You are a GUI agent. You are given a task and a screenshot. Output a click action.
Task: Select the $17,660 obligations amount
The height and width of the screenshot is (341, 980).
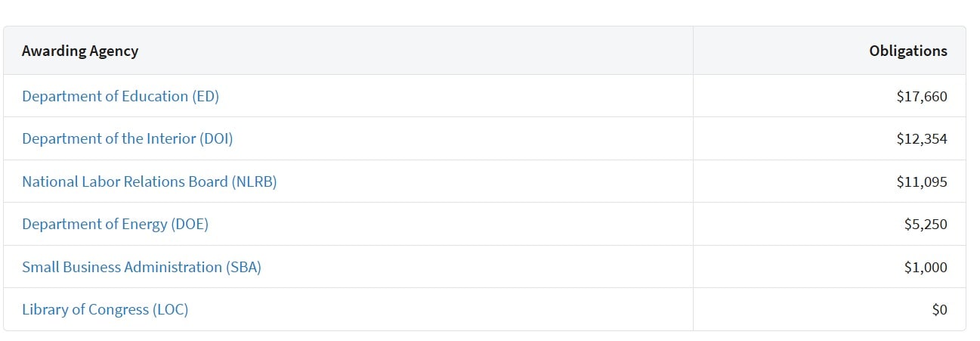pos(922,96)
